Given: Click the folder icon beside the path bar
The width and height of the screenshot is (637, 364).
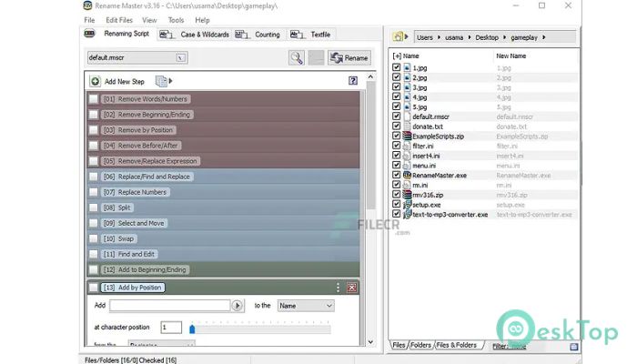Looking at the screenshot, I should click(x=398, y=37).
